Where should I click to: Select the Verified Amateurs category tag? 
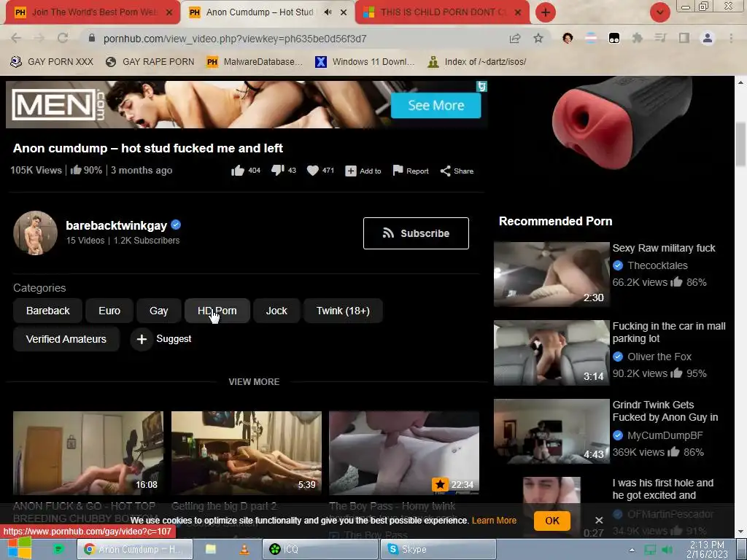pos(66,339)
